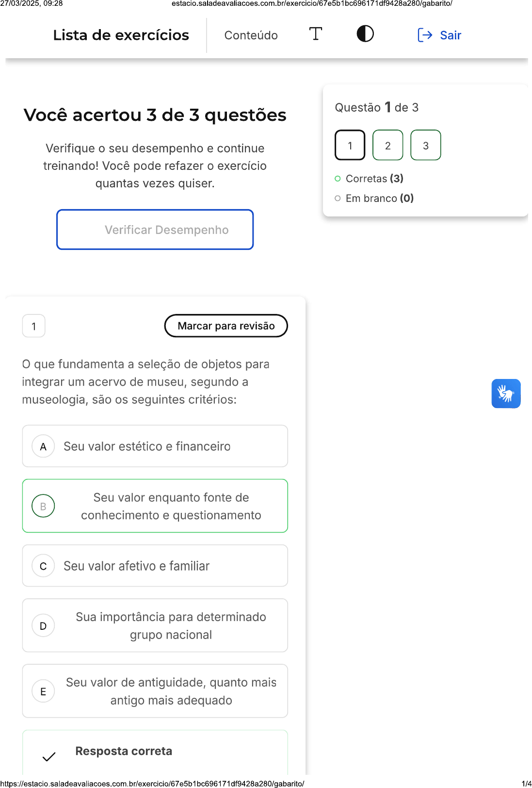Open the sign language accessibility widget
532x788 pixels.
tap(506, 394)
